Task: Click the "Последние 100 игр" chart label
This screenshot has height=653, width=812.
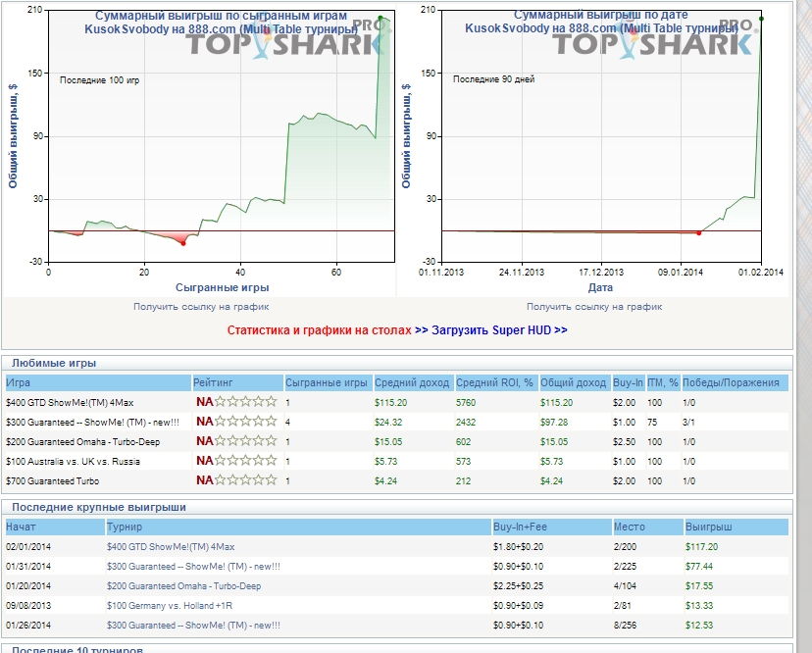Action: (x=99, y=80)
